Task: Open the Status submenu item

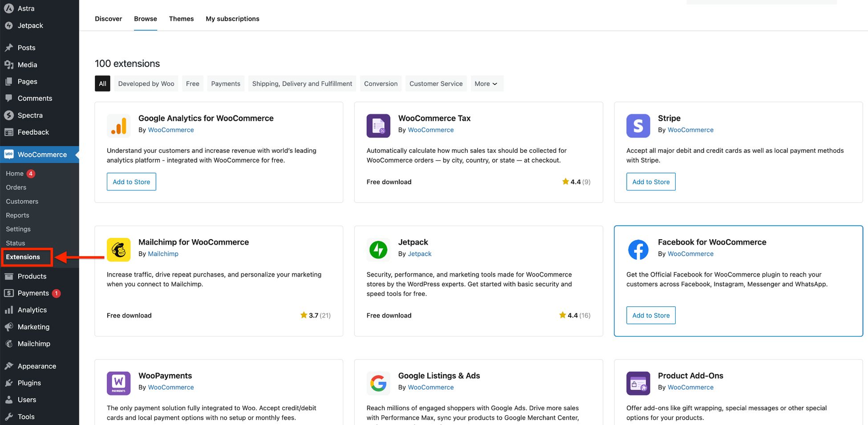Action: click(16, 243)
